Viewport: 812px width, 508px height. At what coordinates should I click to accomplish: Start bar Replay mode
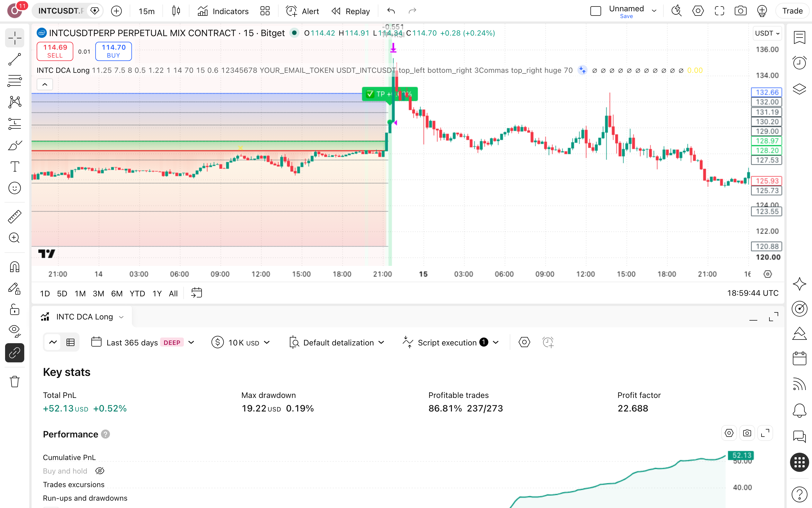[x=351, y=11]
